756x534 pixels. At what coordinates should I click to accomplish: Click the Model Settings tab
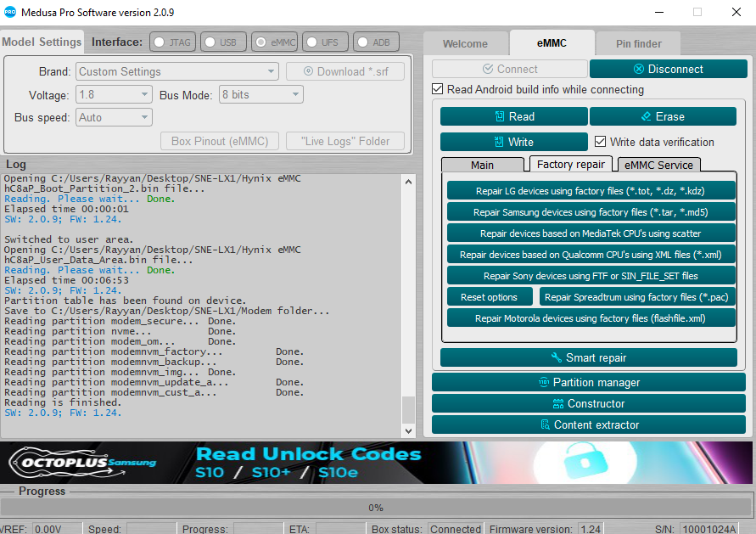[x=42, y=42]
